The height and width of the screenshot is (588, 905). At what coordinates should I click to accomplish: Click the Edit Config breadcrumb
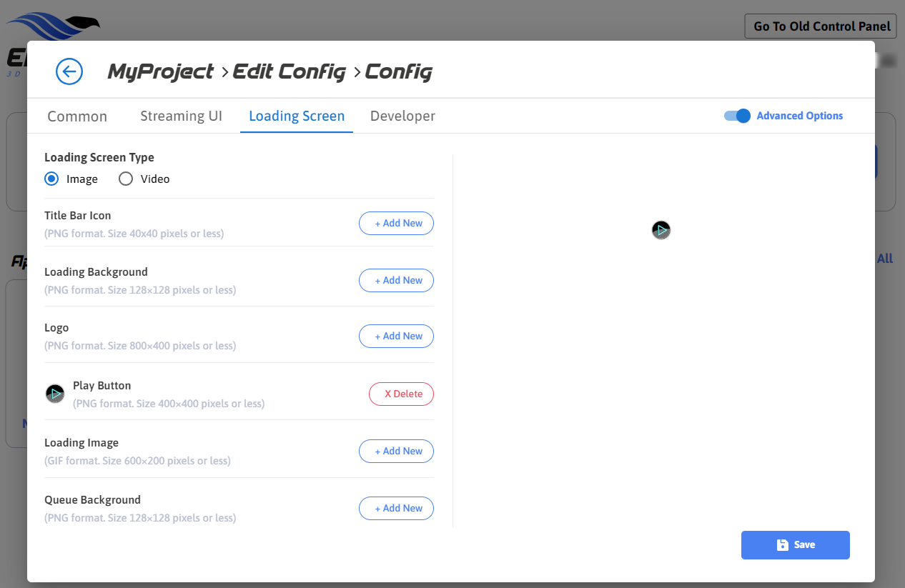[x=289, y=72]
